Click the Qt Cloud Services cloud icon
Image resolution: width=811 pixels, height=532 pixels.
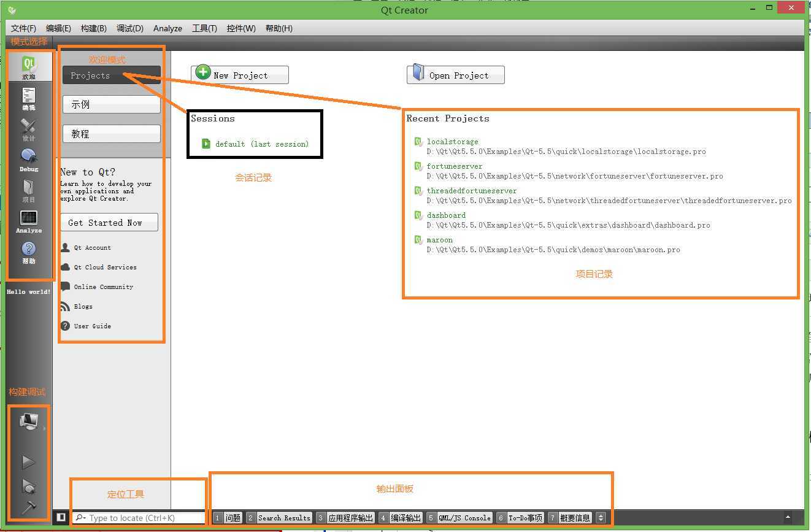[65, 267]
